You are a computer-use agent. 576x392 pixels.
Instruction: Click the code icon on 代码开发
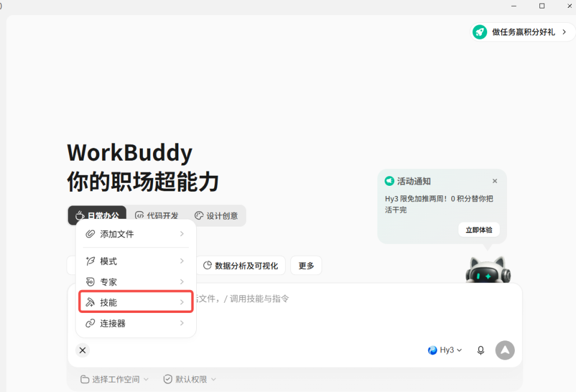139,215
